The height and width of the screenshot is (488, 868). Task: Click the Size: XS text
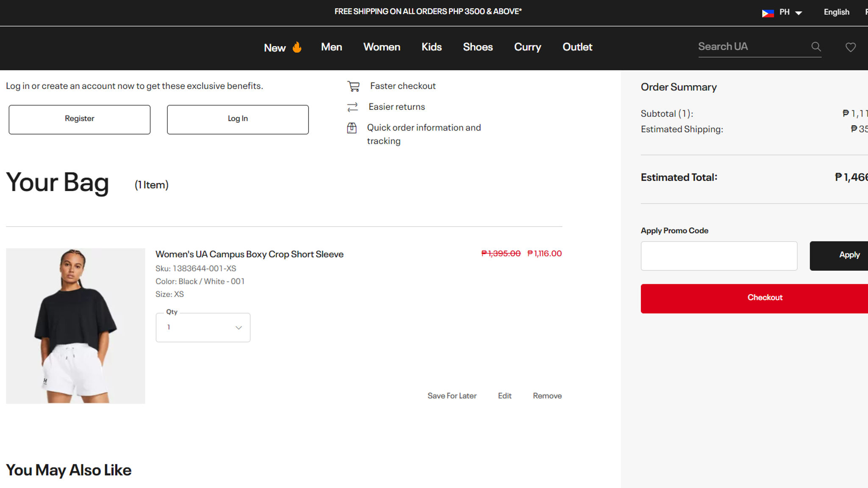170,294
